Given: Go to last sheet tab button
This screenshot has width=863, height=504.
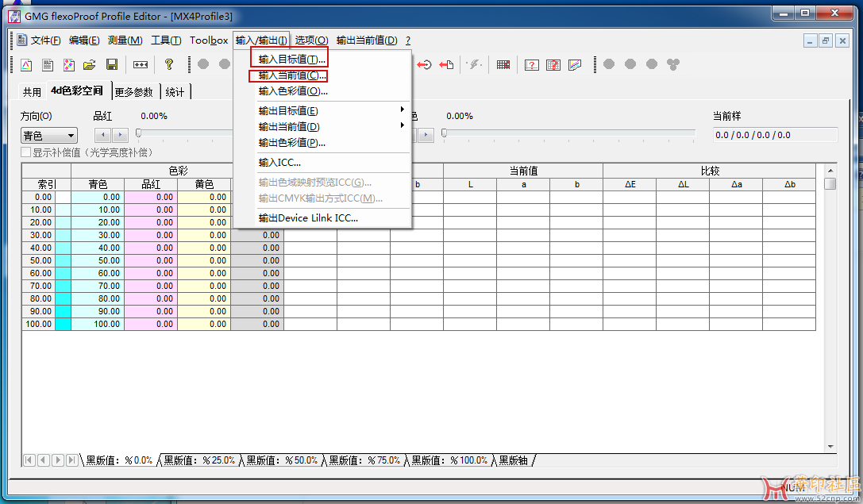Looking at the screenshot, I should click(71, 460).
